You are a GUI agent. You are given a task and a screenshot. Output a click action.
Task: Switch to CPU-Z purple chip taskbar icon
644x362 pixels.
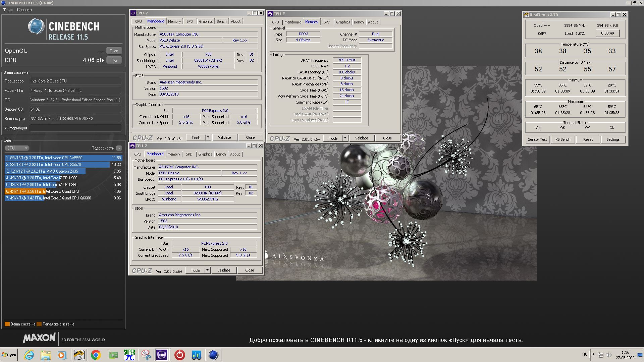(x=162, y=355)
